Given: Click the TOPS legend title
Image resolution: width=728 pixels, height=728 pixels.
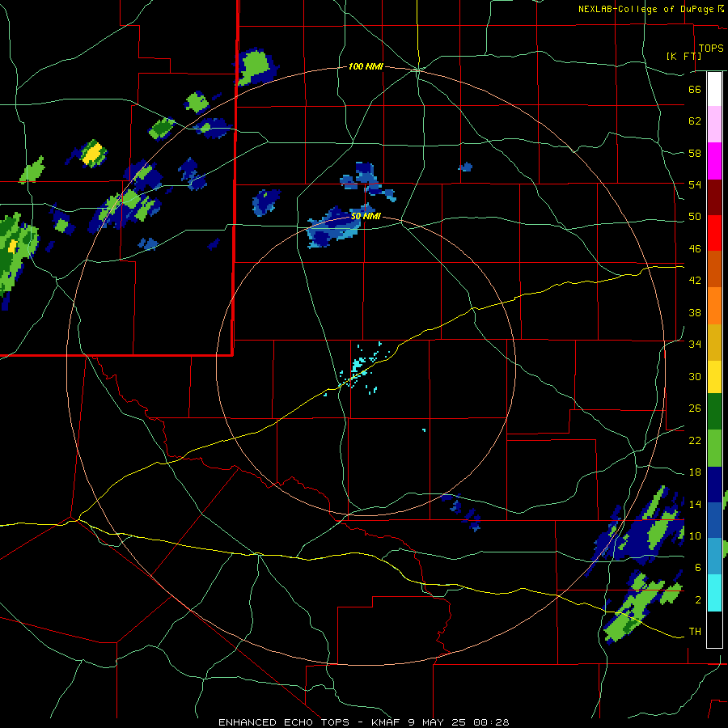Looking at the screenshot, I should click(711, 48).
